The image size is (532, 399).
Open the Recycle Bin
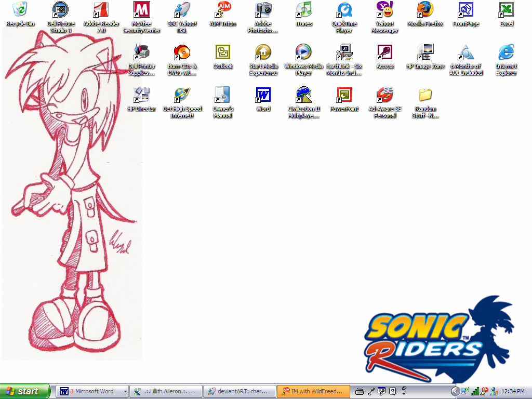tap(19, 9)
